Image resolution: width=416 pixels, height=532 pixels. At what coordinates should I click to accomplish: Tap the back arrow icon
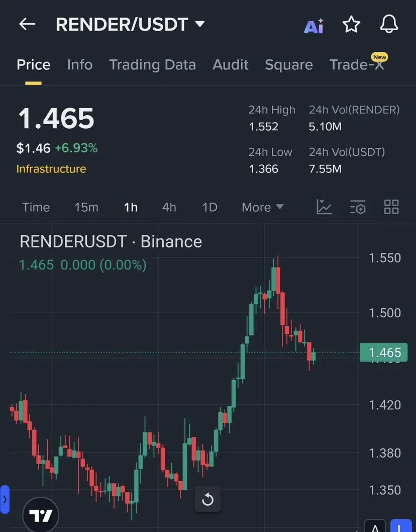pos(27,24)
